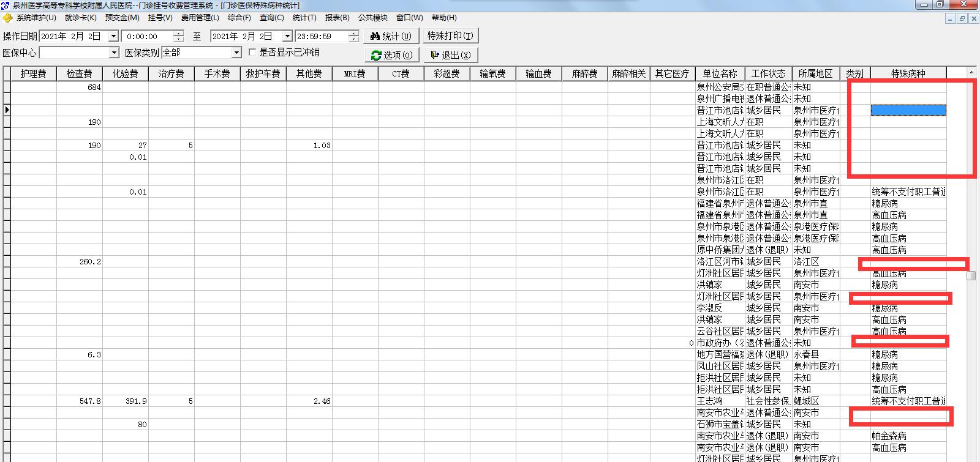Click the 输氧费 column header

(x=492, y=74)
